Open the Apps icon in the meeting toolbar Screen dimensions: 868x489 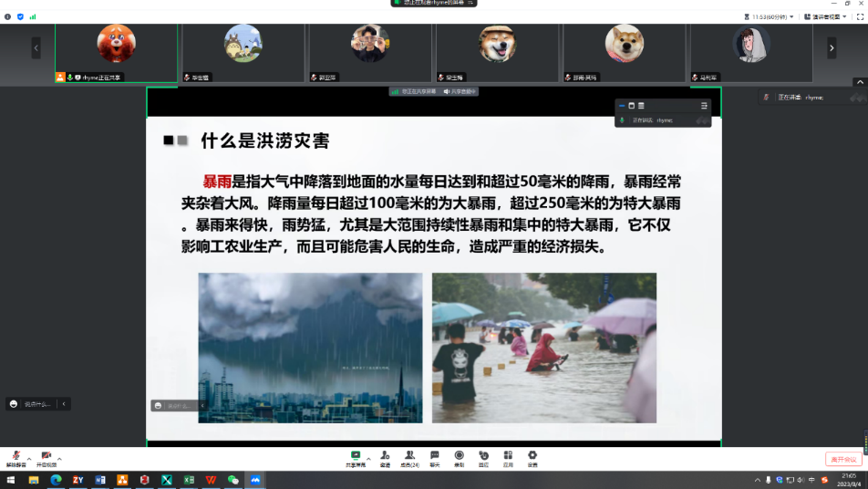[508, 455]
